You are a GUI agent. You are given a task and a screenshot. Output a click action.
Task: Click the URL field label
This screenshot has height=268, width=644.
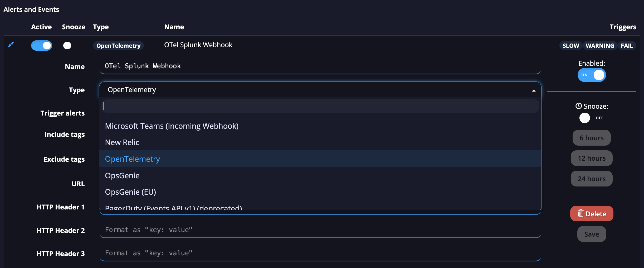[x=78, y=184]
